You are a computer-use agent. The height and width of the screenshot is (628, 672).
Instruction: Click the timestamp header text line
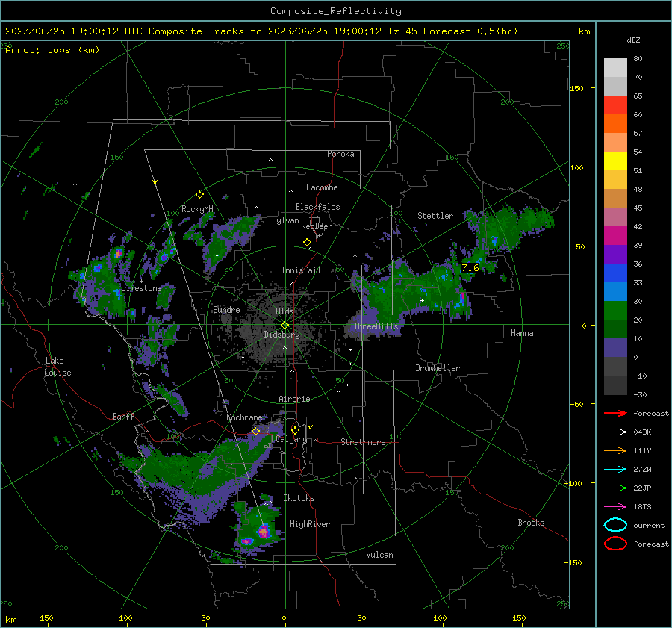click(x=261, y=31)
